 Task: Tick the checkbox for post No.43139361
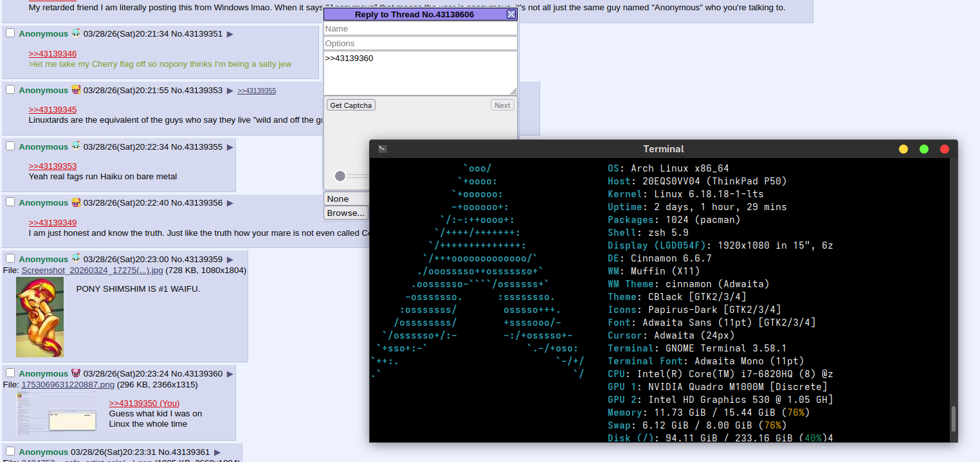click(x=10, y=451)
